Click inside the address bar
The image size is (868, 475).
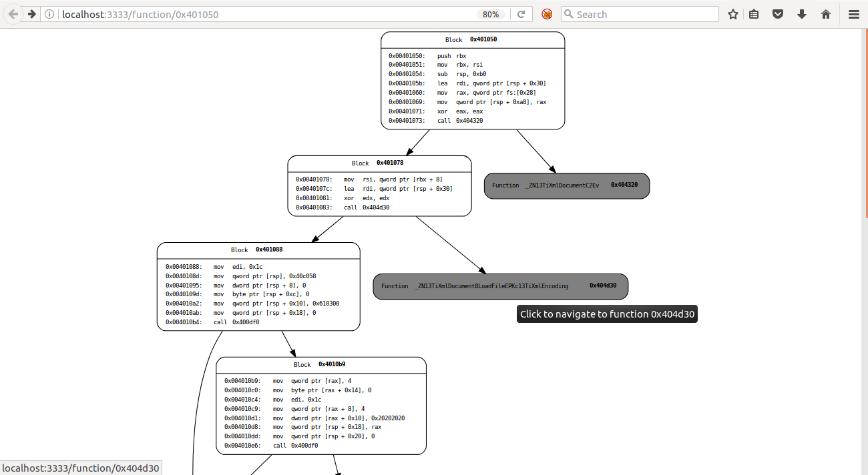click(x=267, y=14)
